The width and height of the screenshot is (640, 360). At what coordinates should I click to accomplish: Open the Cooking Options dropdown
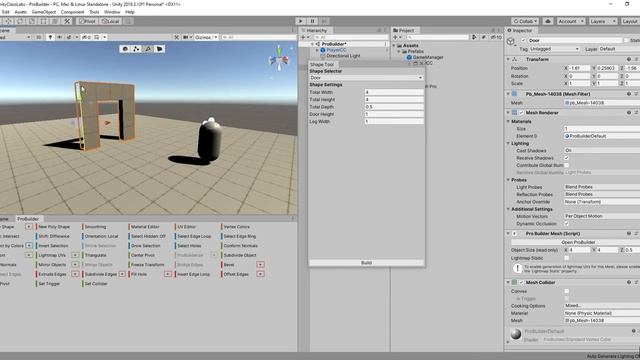point(602,306)
